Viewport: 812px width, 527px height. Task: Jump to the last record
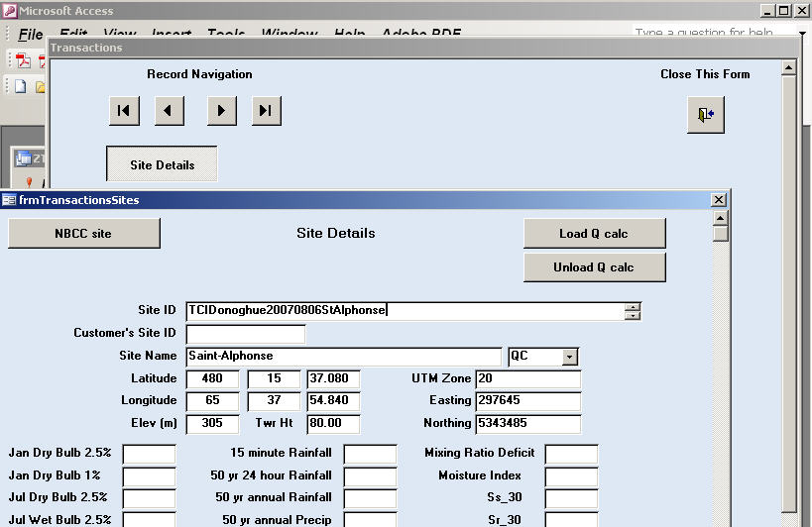(x=266, y=111)
